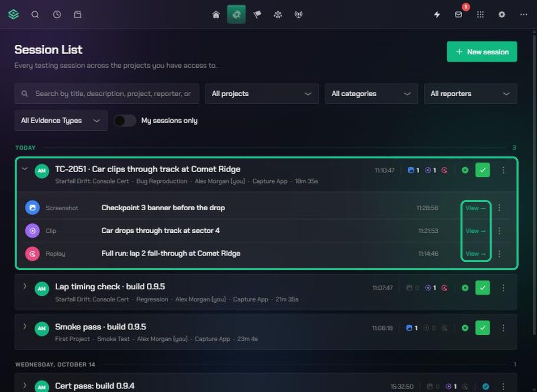Open the three-dot menu for Cert pass session
The image size is (537, 392).
[x=503, y=386]
